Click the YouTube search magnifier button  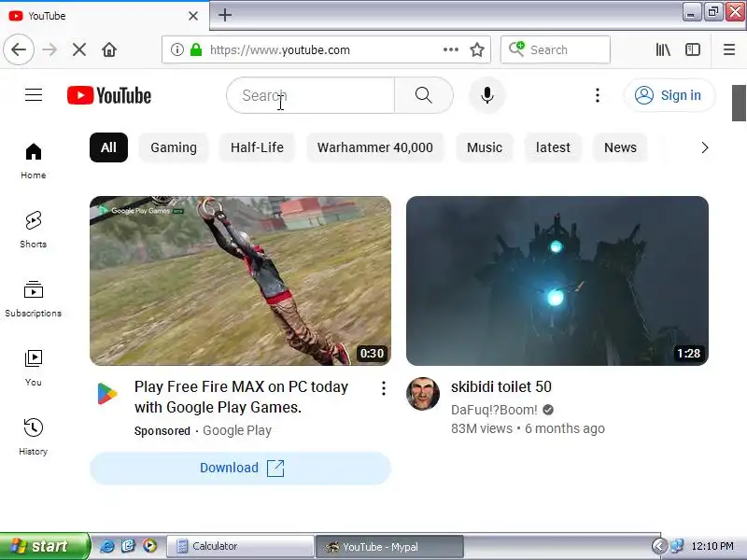tap(424, 95)
